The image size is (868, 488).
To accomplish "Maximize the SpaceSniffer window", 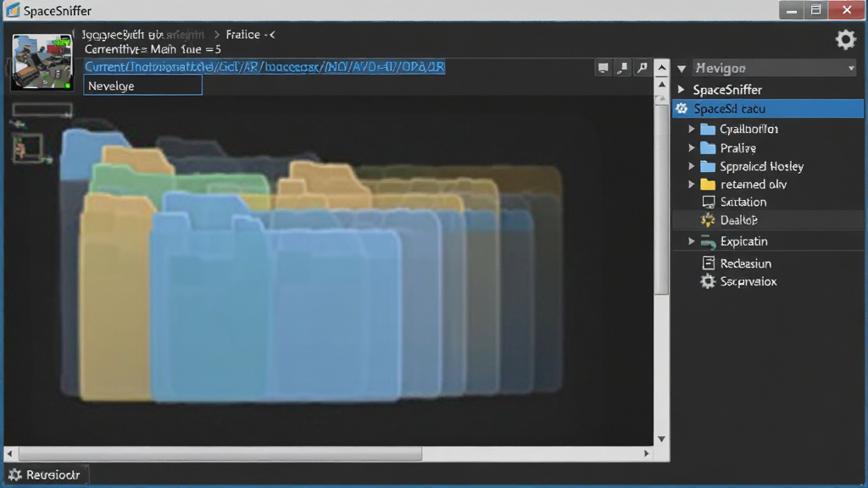I will pos(816,10).
